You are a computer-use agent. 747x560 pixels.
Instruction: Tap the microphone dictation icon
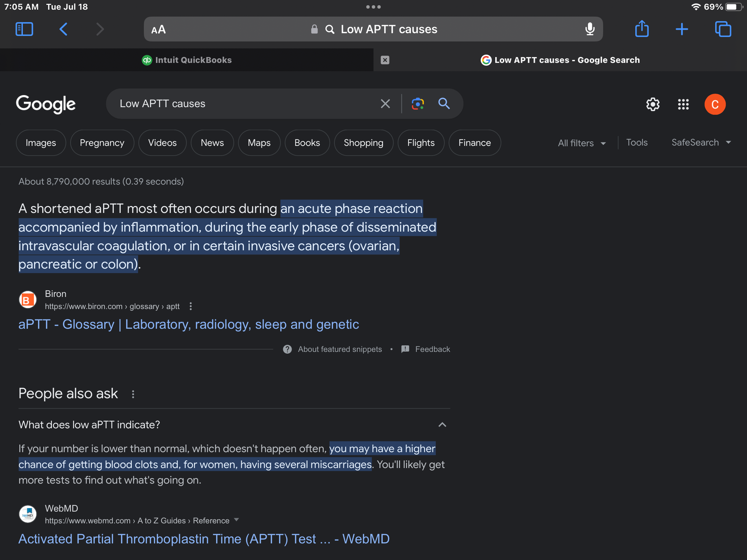[x=590, y=29]
